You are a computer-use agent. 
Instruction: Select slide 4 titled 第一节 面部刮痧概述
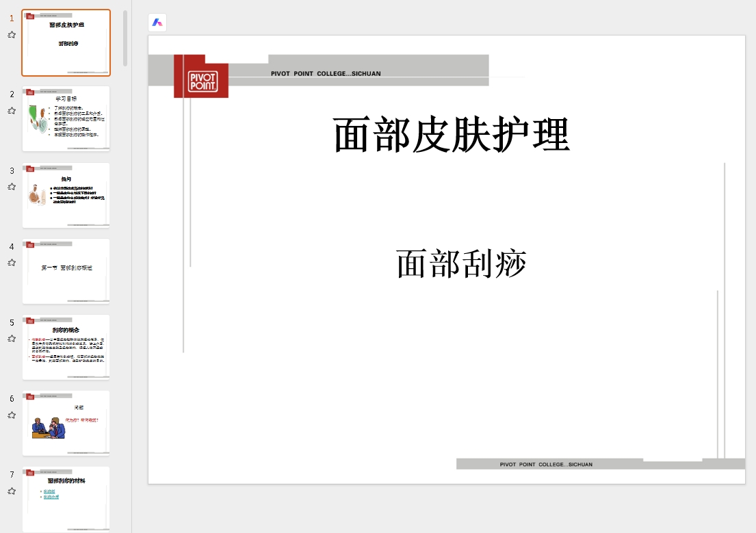pos(66,270)
